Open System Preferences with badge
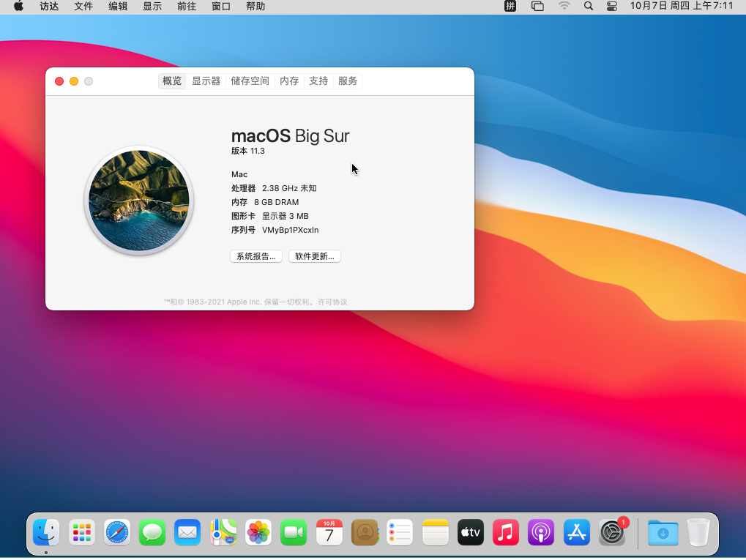 coord(612,532)
